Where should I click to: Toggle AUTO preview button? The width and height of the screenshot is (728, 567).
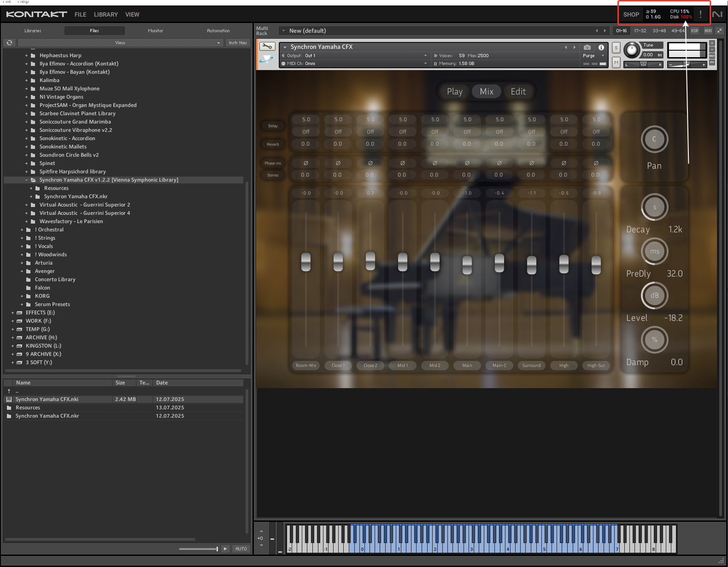click(241, 549)
